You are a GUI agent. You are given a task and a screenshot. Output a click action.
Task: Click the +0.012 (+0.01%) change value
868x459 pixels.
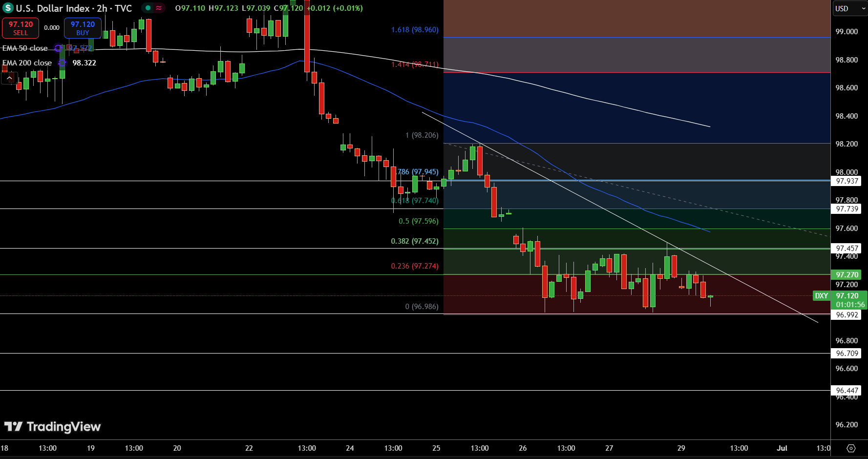pos(335,8)
